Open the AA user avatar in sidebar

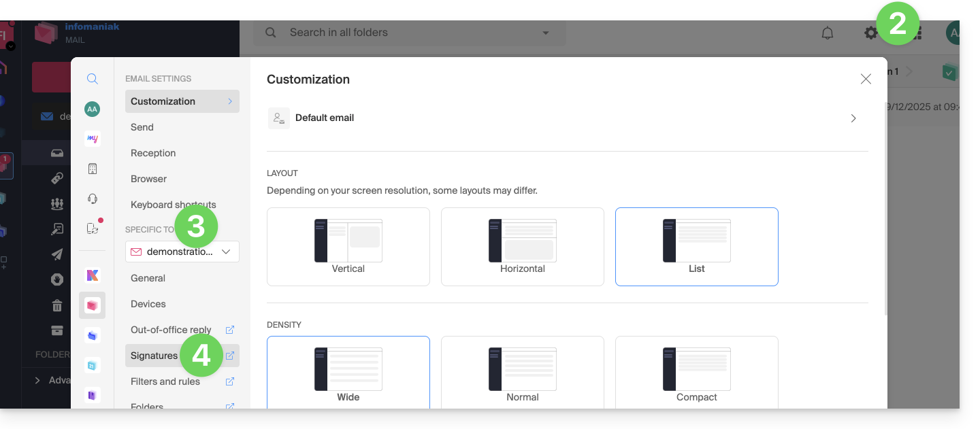point(93,109)
